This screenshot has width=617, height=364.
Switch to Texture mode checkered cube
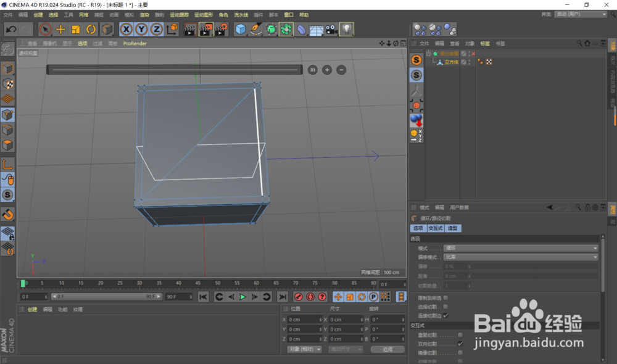[x=7, y=84]
